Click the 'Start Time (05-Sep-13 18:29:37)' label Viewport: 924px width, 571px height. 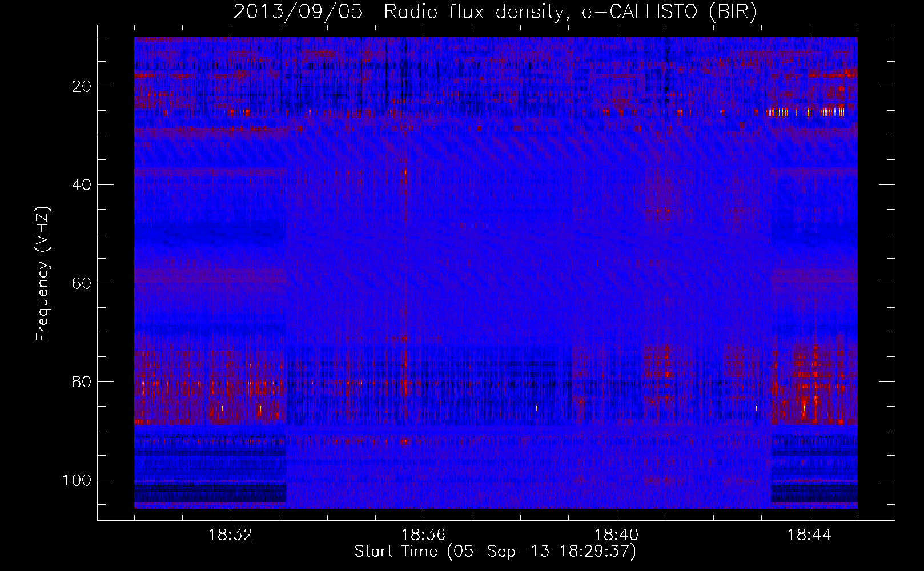point(495,552)
